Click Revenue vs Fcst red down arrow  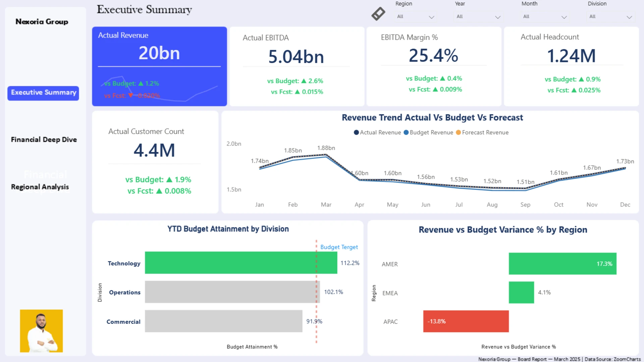click(x=130, y=96)
